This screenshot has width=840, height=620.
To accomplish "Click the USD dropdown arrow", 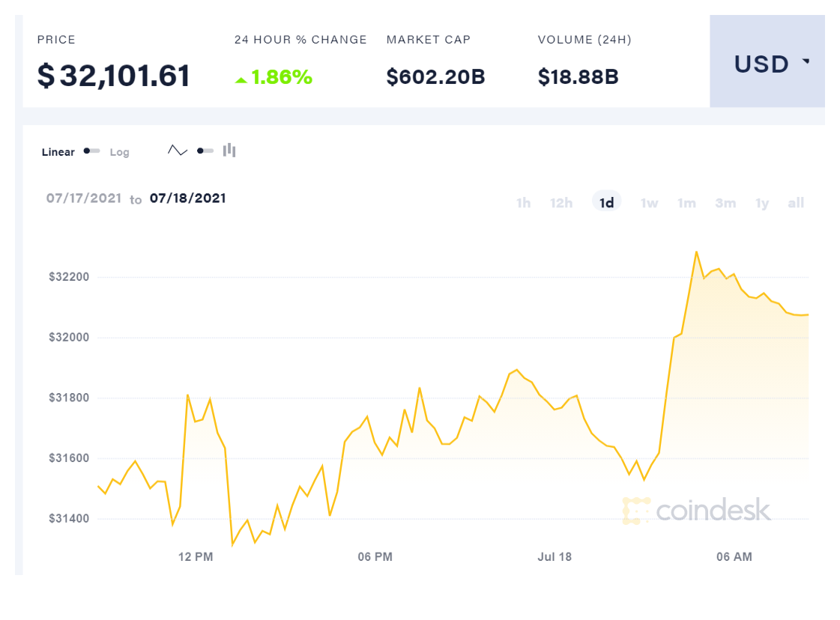I will point(806,62).
